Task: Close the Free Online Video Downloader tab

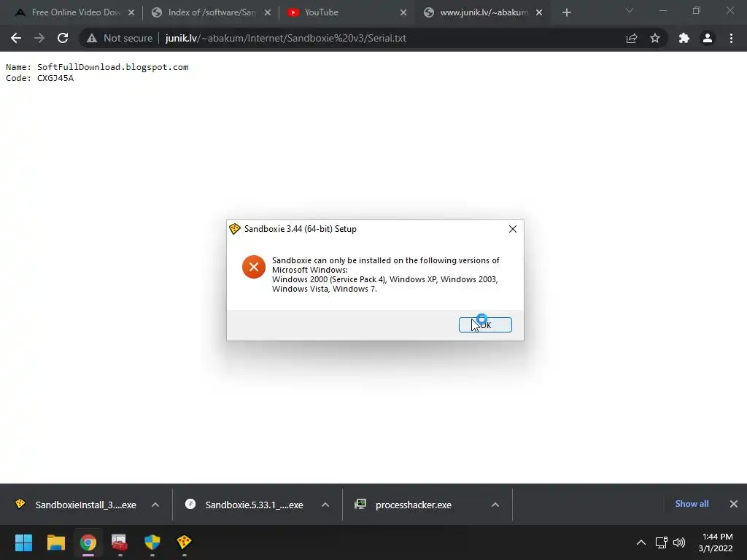Action: pos(131,12)
